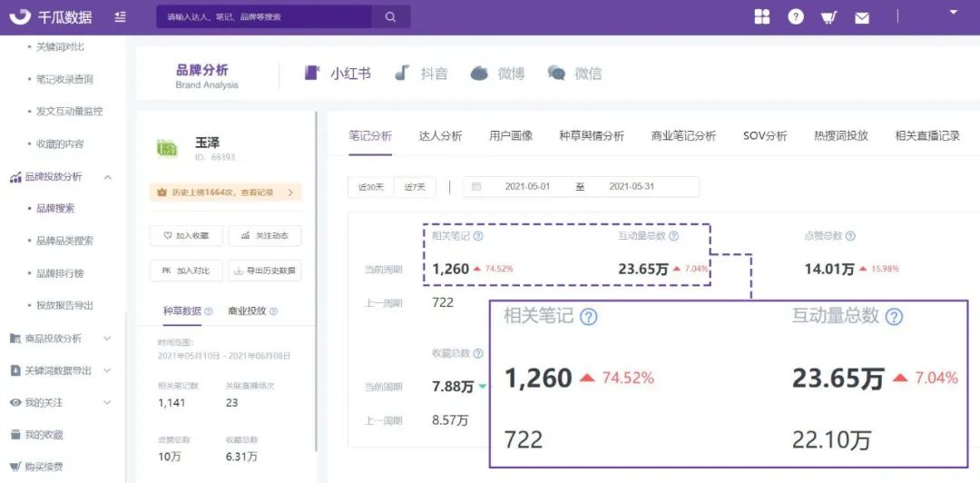Open 历史上榜1664次 查看记录 banner
The height and width of the screenshot is (483, 980).
coord(226,192)
